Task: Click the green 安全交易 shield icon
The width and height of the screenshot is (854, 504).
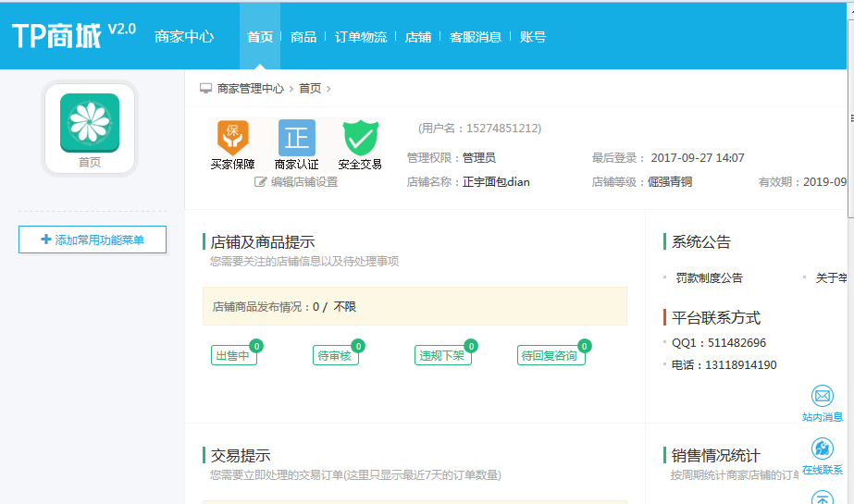Action: 360,138
